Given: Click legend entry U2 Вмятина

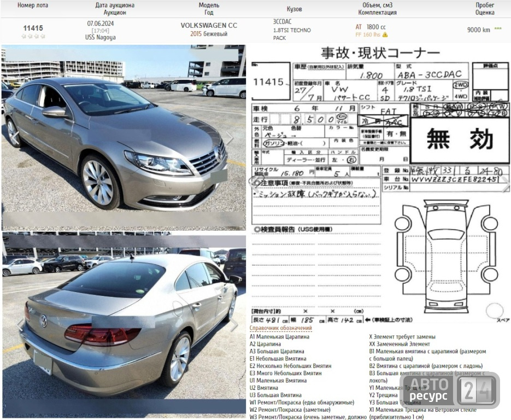Looking at the screenshot, I should tap(264, 388).
